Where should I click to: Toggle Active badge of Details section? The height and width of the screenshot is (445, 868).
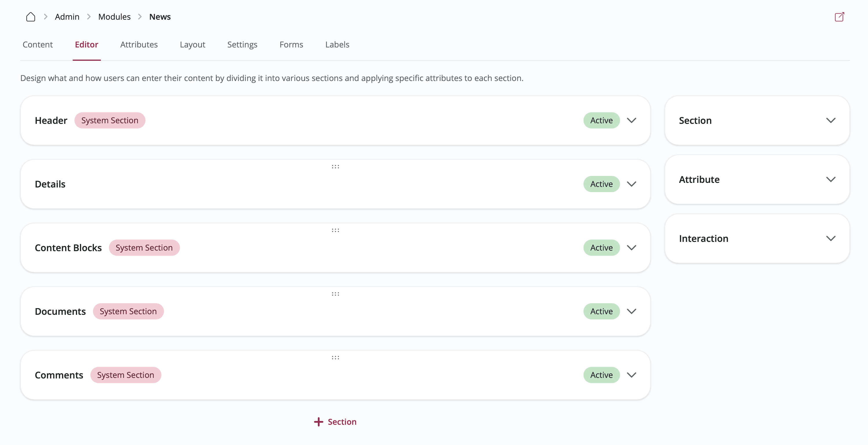601,184
